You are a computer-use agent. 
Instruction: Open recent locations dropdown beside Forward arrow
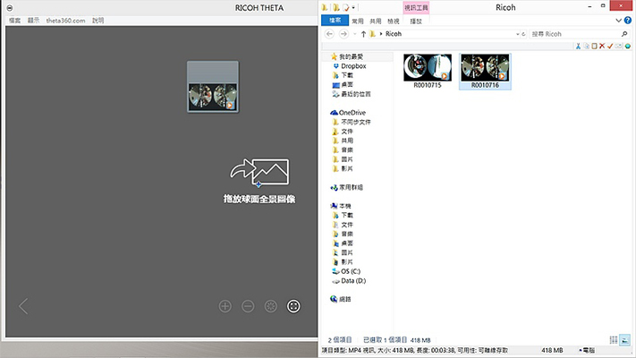tap(355, 34)
